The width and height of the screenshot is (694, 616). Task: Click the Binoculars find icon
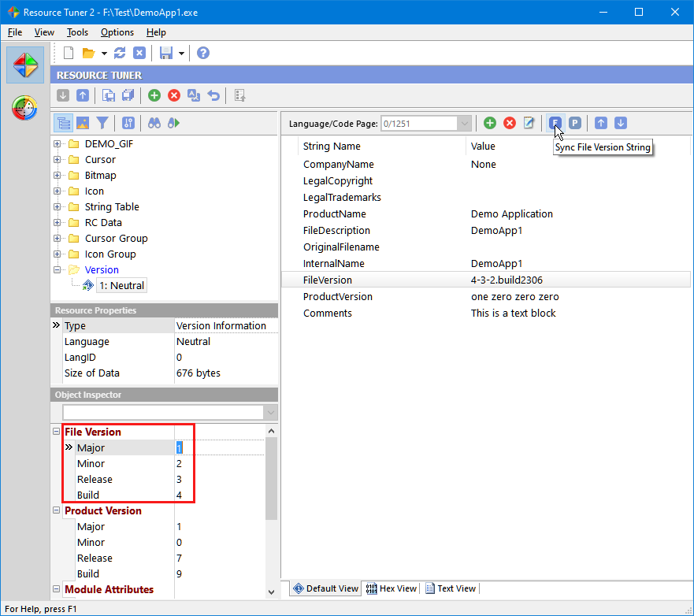coord(155,123)
